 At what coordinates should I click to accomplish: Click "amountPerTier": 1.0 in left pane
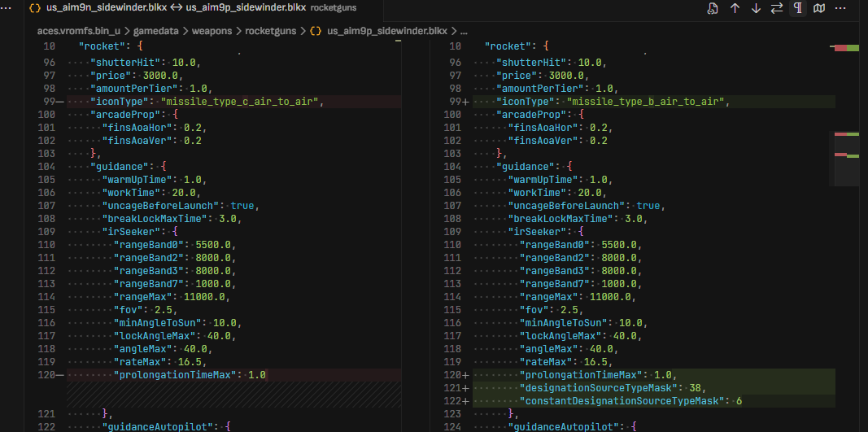pos(151,89)
